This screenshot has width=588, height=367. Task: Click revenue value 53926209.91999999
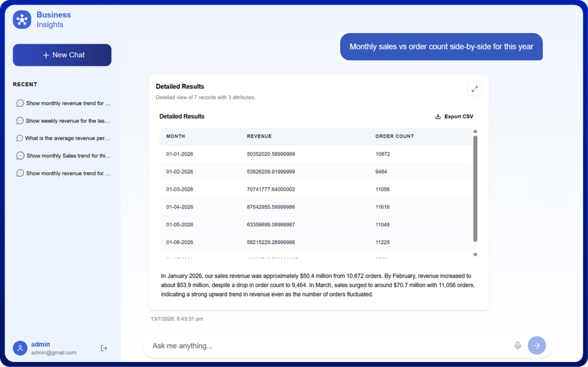pos(271,172)
